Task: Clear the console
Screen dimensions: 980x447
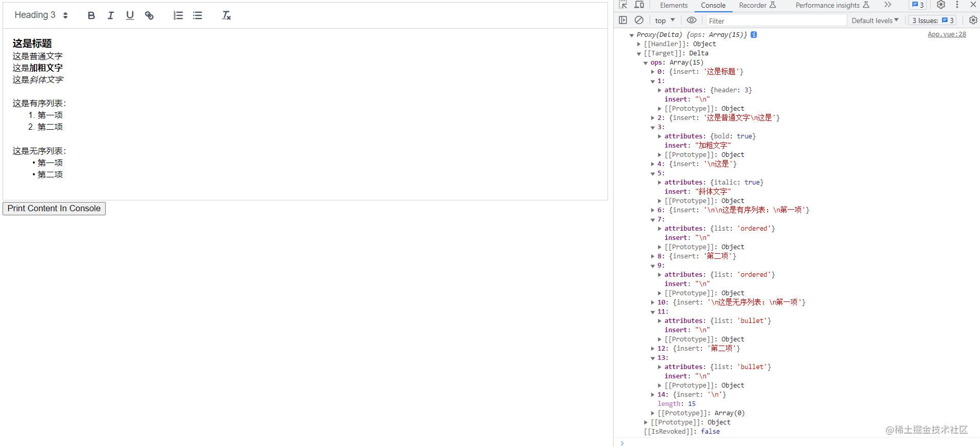Action: [639, 21]
